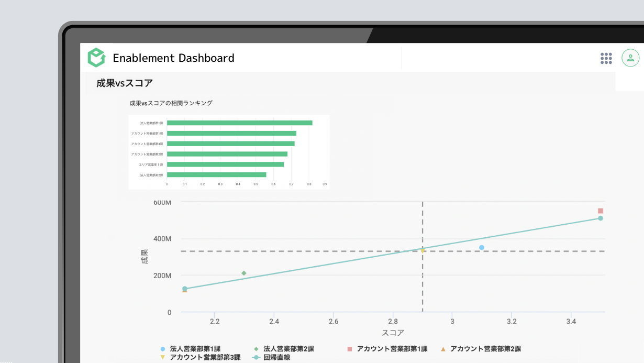Image resolution: width=644 pixels, height=363 pixels.
Task: Click the 400M y-axis tick label
Action: pyautogui.click(x=162, y=239)
